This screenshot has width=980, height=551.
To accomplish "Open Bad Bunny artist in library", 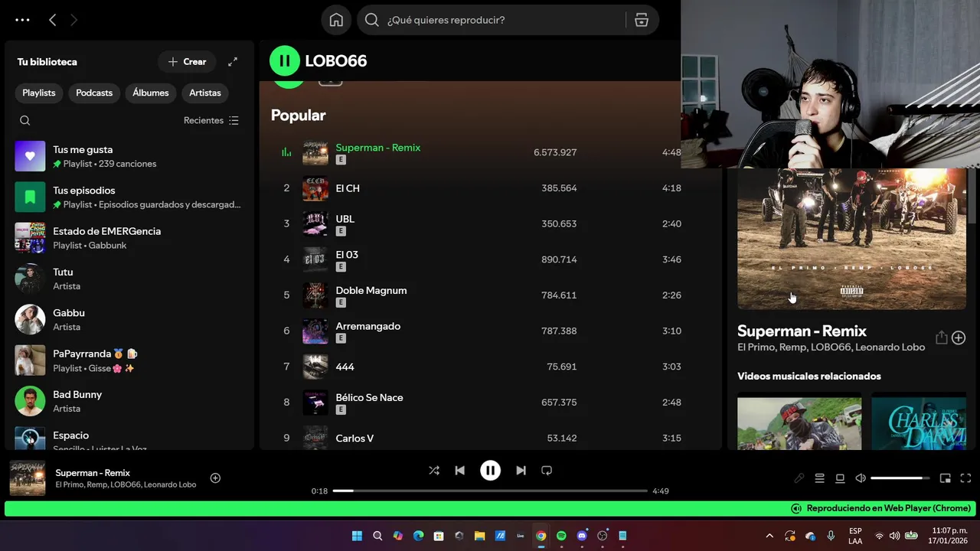I will click(130, 401).
